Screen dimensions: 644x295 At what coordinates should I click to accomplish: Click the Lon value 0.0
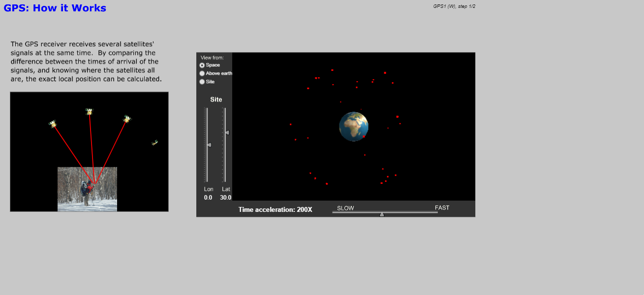click(208, 198)
